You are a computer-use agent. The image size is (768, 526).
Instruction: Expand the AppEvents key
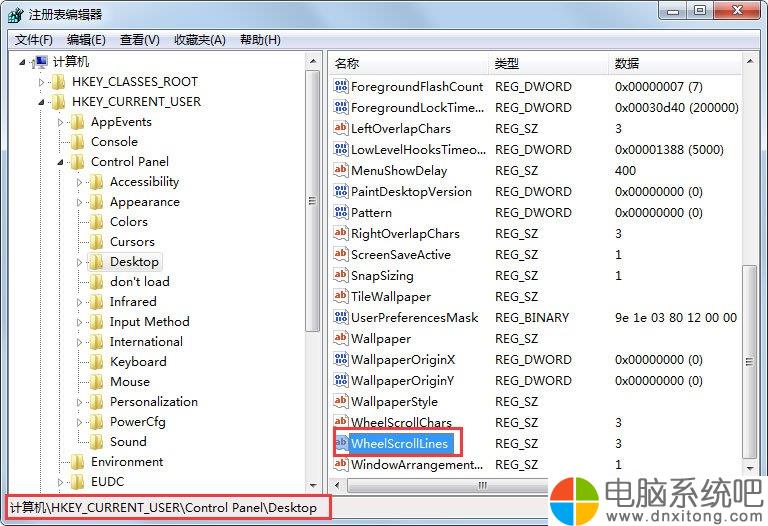click(61, 122)
